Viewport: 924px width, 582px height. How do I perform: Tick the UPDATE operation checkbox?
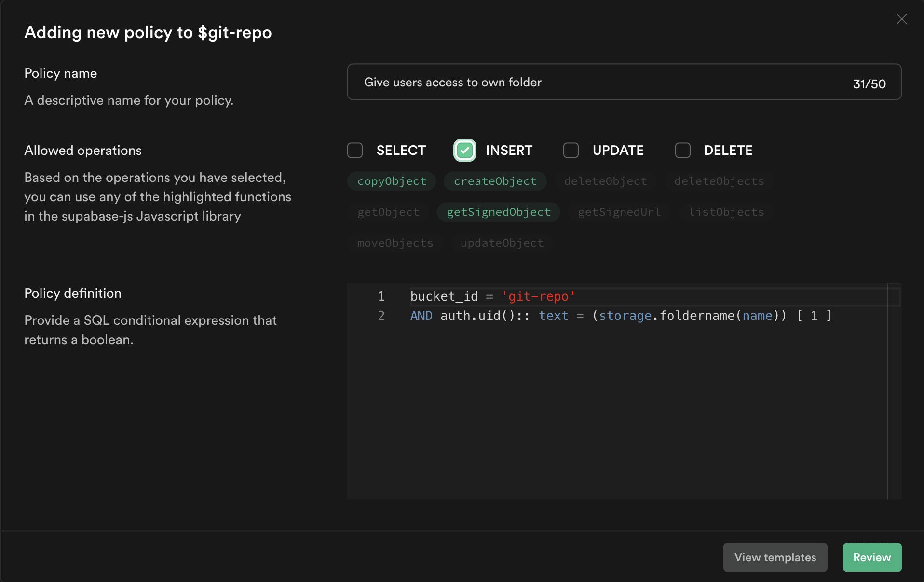coord(571,150)
